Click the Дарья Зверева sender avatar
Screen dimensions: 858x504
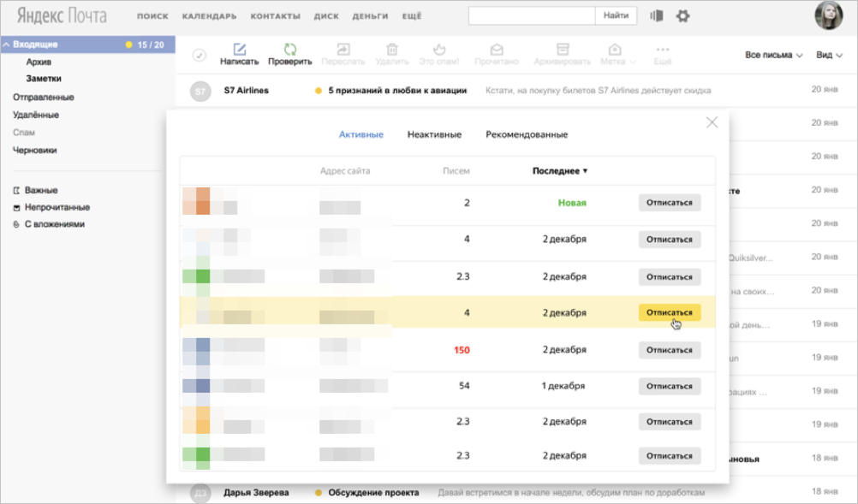(x=200, y=493)
